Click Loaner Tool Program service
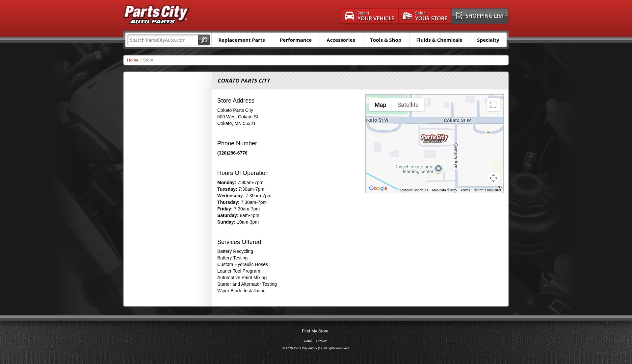This screenshot has height=364, width=632. [x=239, y=271]
